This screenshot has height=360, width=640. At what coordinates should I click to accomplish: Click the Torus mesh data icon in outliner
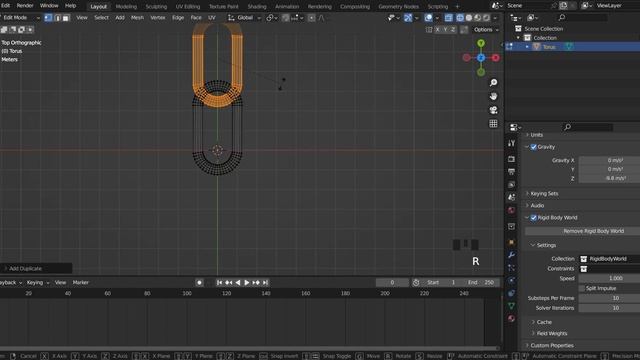tap(569, 47)
